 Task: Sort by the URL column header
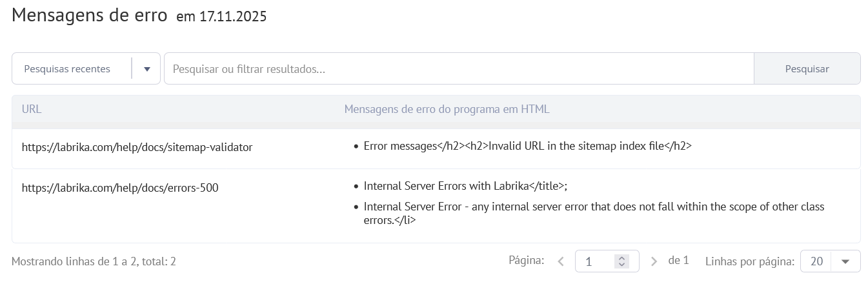click(32, 109)
